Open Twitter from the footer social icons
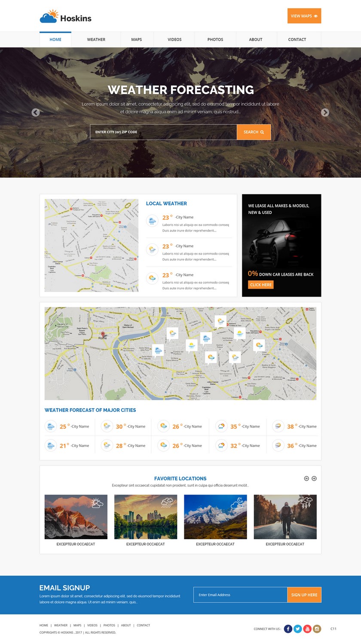361x644 pixels. pos(297,629)
